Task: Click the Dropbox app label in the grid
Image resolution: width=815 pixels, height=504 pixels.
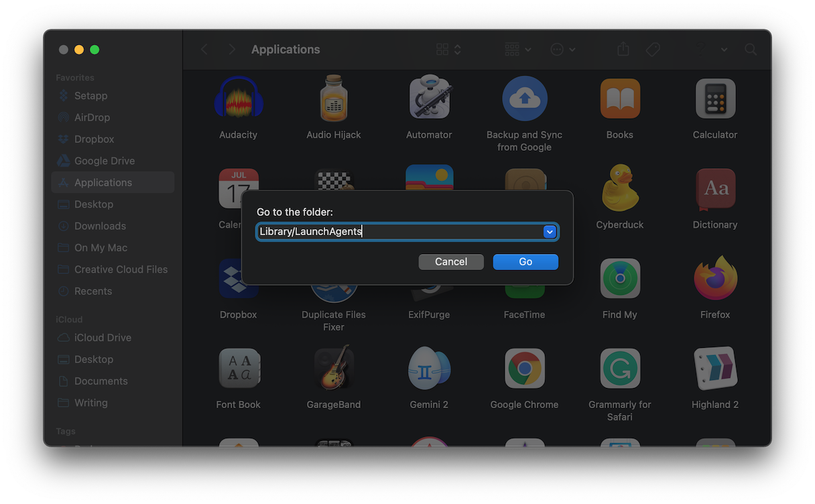Action: pos(238,314)
